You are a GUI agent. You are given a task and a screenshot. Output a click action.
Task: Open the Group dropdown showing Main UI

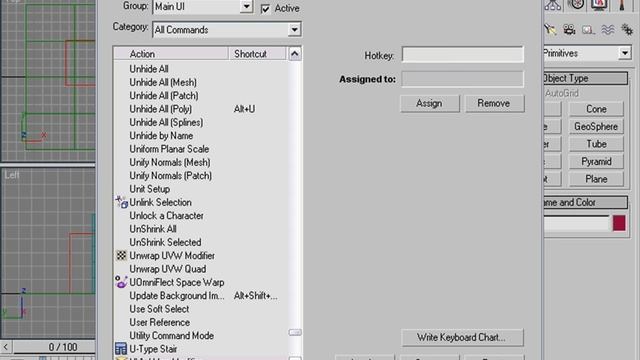pos(246,7)
